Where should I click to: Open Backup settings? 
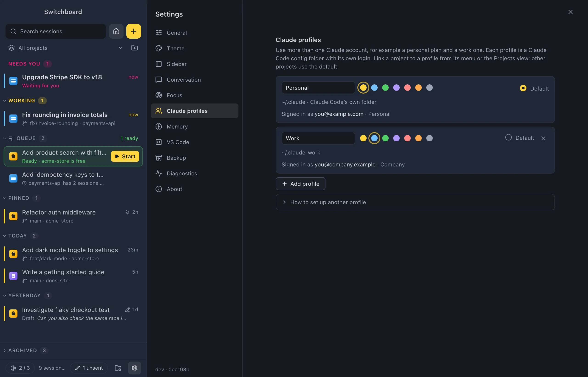195,158
